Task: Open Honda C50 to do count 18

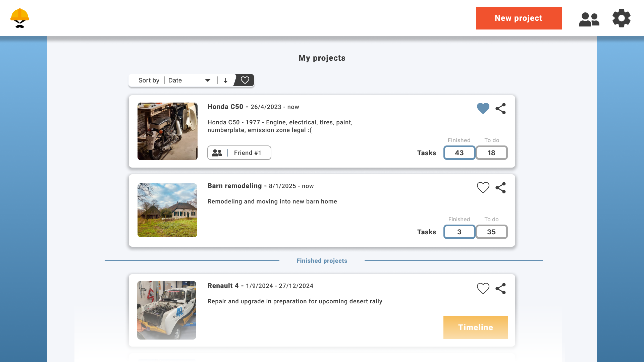Action: coord(491,153)
